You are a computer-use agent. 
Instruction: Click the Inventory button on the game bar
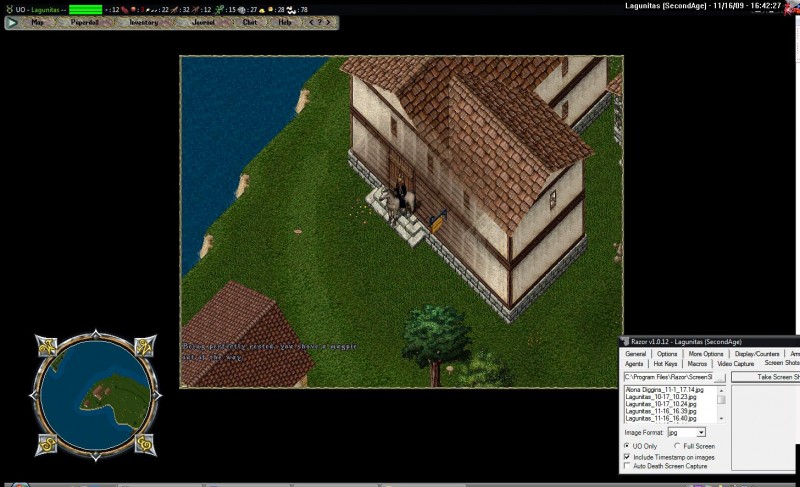point(144,22)
